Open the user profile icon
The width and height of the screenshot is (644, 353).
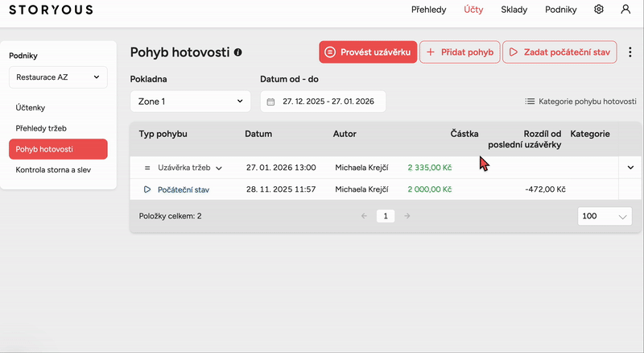point(625,10)
